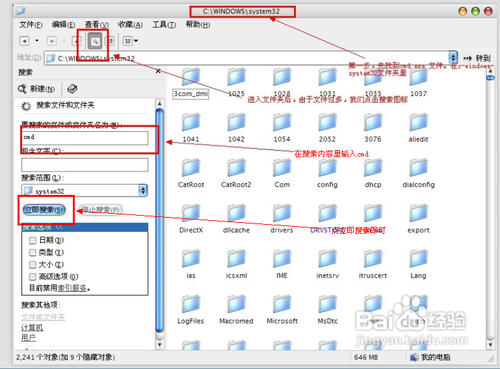Open the 收藏(A) menu

tap(130, 25)
